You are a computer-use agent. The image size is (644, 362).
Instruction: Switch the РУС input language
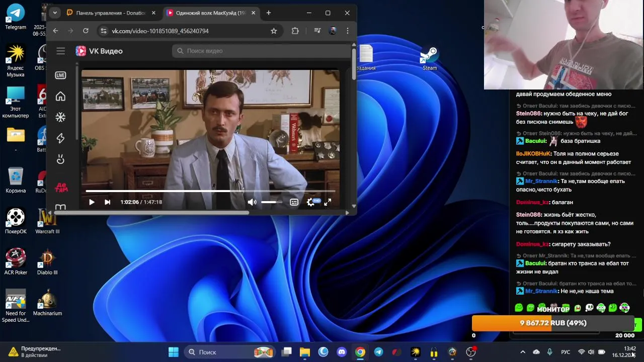[566, 352]
